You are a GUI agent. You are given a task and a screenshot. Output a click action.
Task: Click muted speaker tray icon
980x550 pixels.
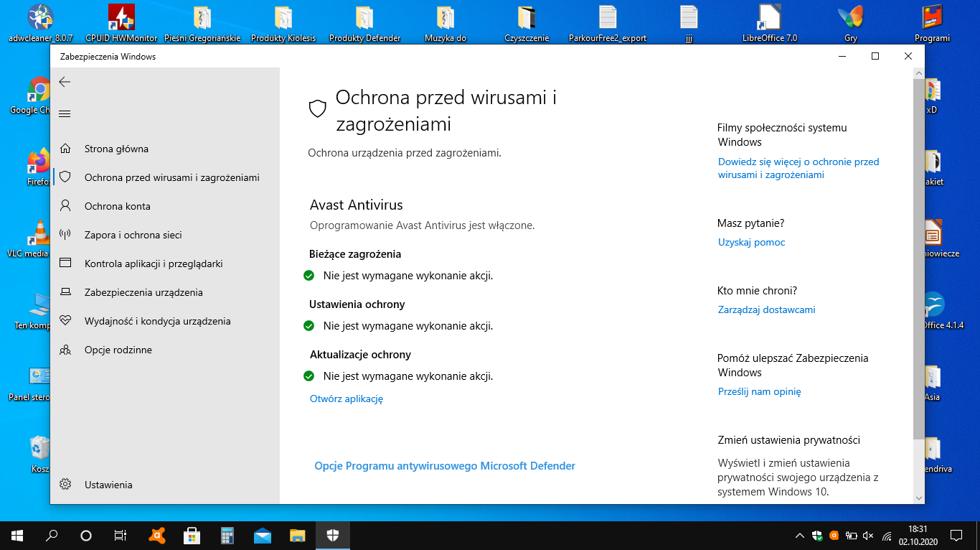pos(868,536)
